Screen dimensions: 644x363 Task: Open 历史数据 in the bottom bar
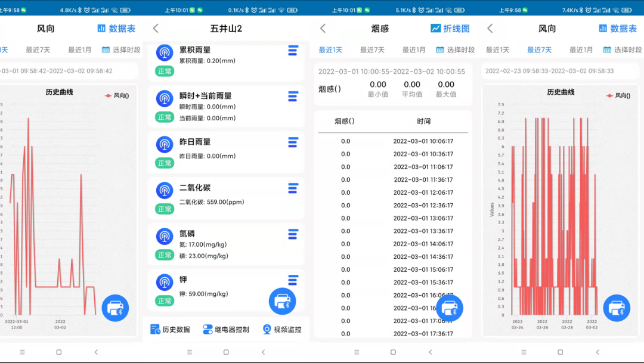click(171, 330)
